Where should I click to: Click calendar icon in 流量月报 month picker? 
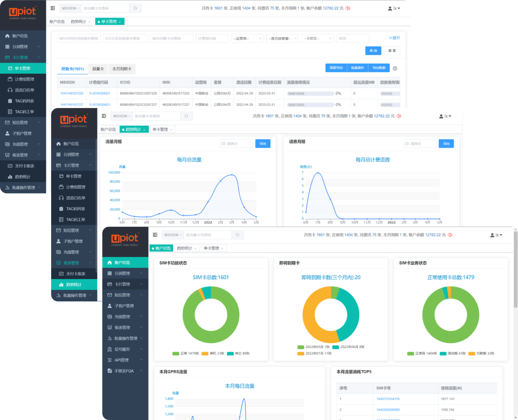coord(223,144)
